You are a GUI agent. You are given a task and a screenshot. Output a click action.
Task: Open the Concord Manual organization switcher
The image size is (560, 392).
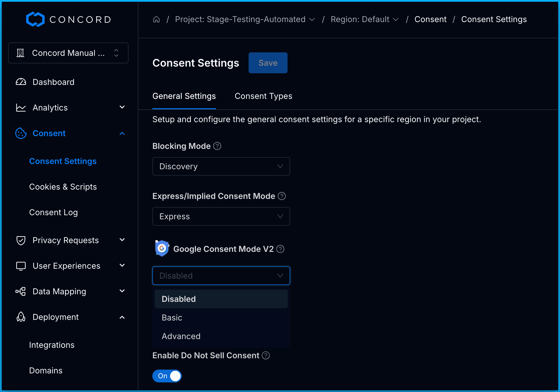point(68,53)
